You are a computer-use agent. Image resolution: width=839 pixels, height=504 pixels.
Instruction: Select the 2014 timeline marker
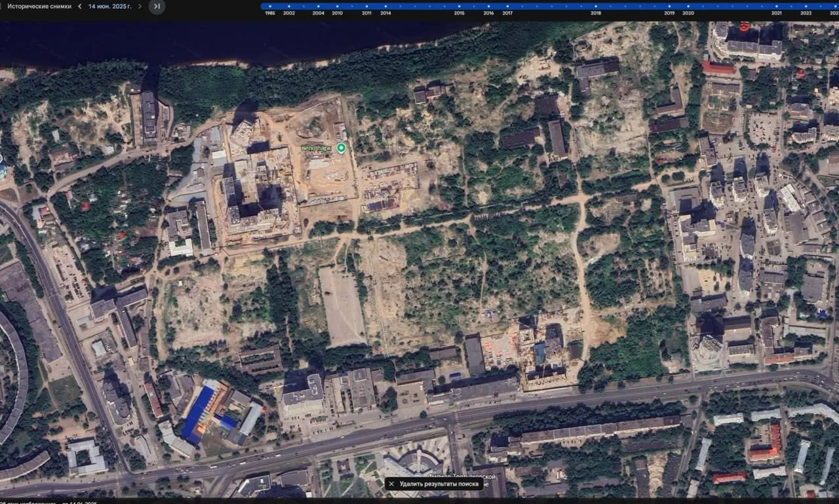click(x=385, y=7)
